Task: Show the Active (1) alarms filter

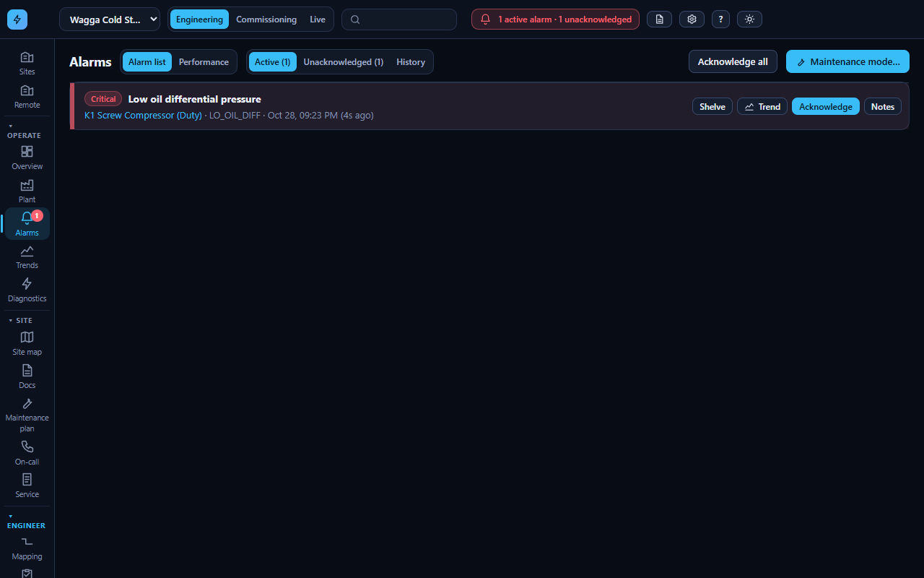Action: pos(272,62)
